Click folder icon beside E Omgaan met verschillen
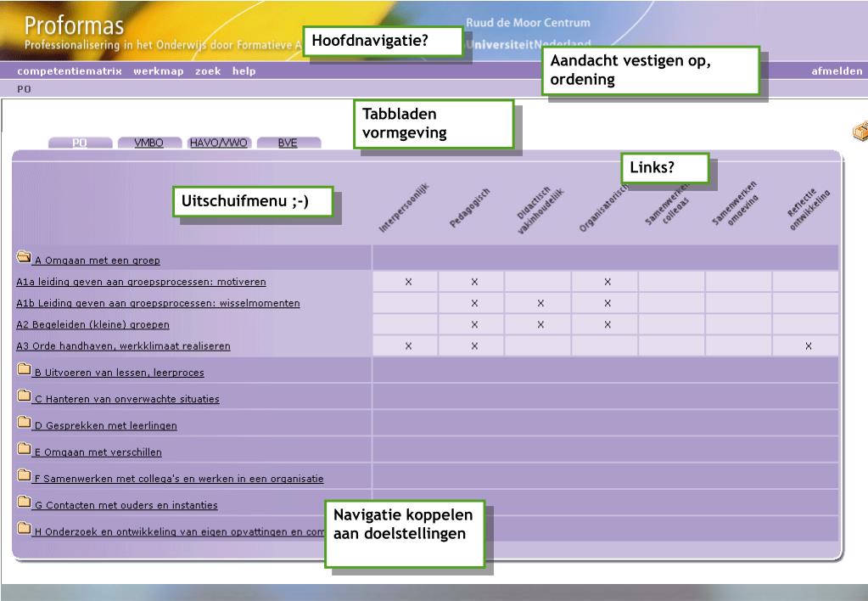The image size is (868, 601). tap(24, 449)
